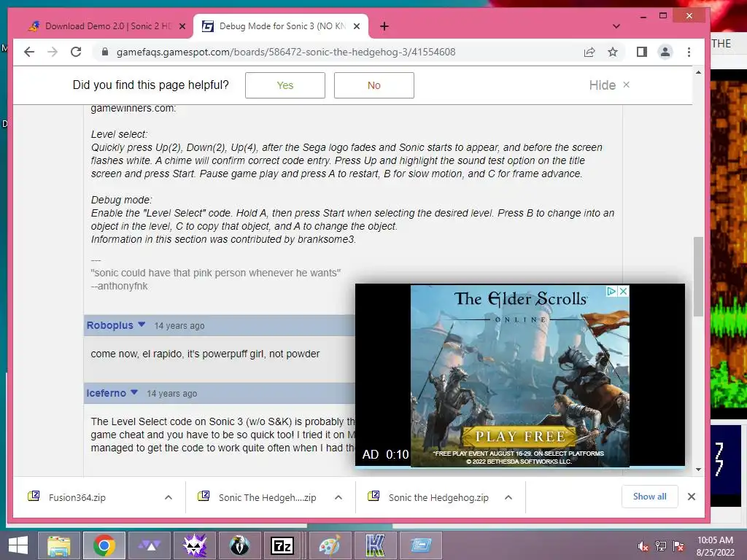747x560 pixels.
Task: Open the tab search dropdown
Action: (x=616, y=26)
